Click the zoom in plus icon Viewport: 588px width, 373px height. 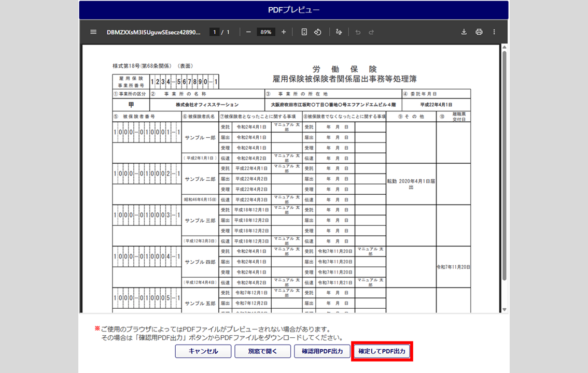pos(284,32)
